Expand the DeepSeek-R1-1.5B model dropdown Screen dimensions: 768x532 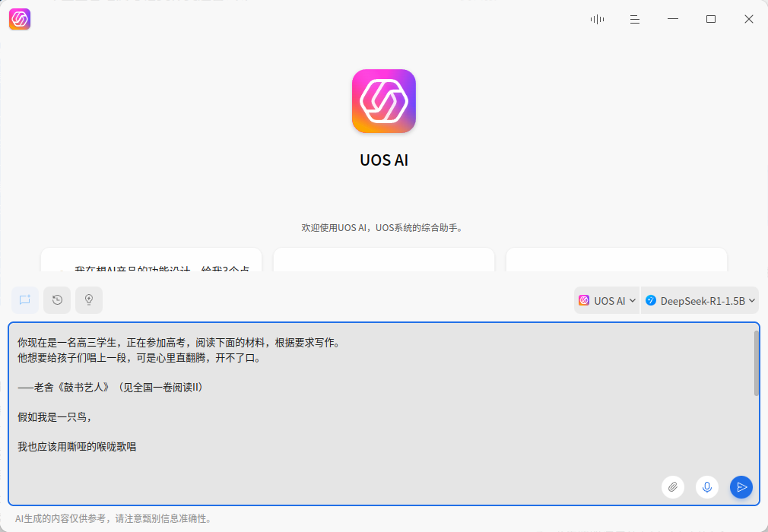pos(700,300)
